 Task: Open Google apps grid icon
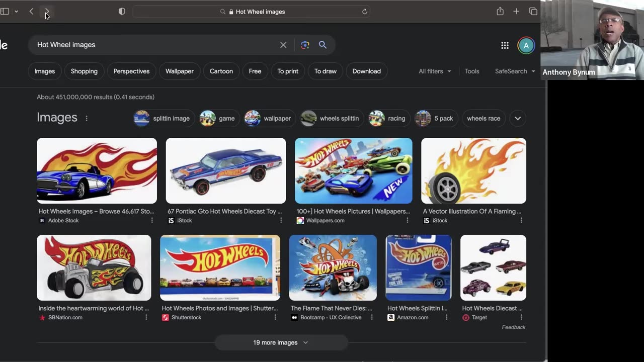(505, 45)
